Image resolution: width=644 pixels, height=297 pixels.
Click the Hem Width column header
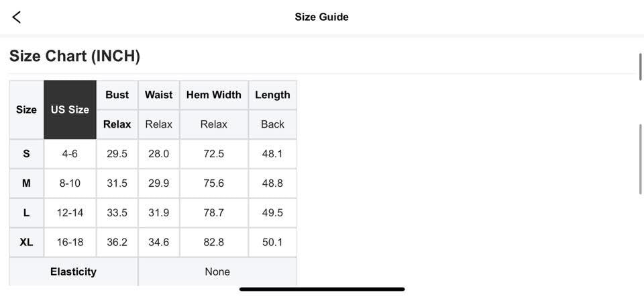click(213, 95)
